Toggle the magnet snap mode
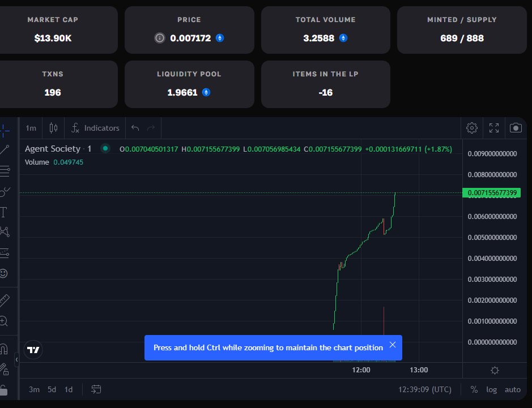Image resolution: width=532 pixels, height=408 pixels. tap(3, 349)
